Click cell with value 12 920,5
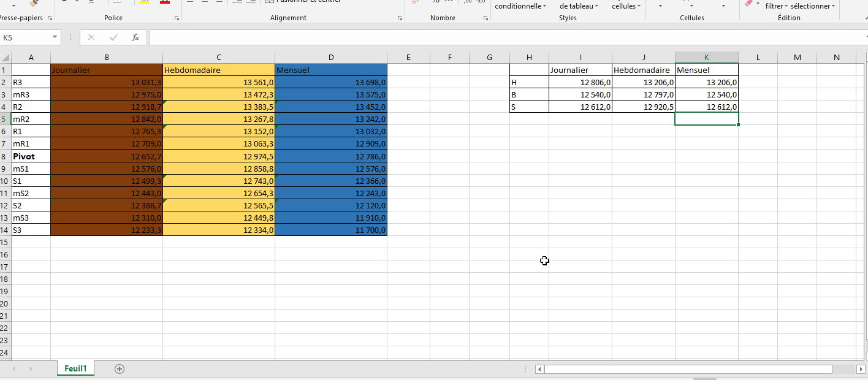The width and height of the screenshot is (868, 380). coord(644,107)
